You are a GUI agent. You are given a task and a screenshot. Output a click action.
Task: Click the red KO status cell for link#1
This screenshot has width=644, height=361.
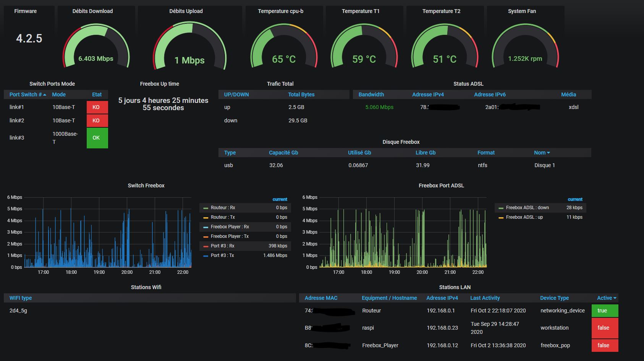coord(97,107)
